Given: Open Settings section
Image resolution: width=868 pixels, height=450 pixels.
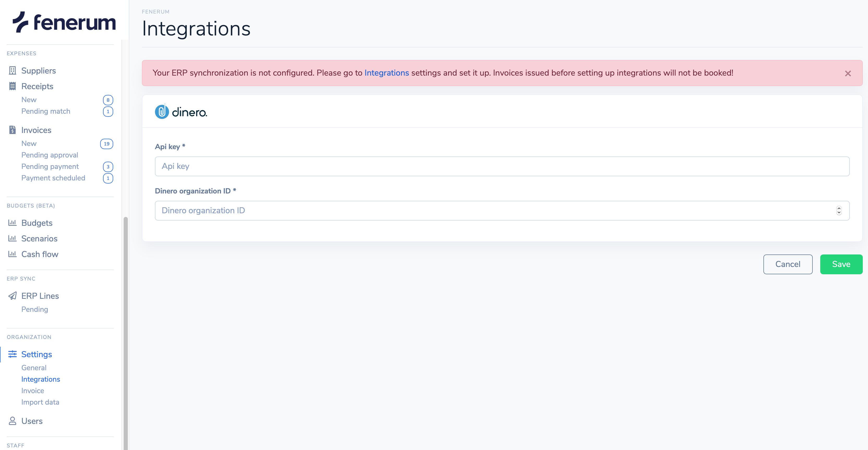Looking at the screenshot, I should (37, 354).
